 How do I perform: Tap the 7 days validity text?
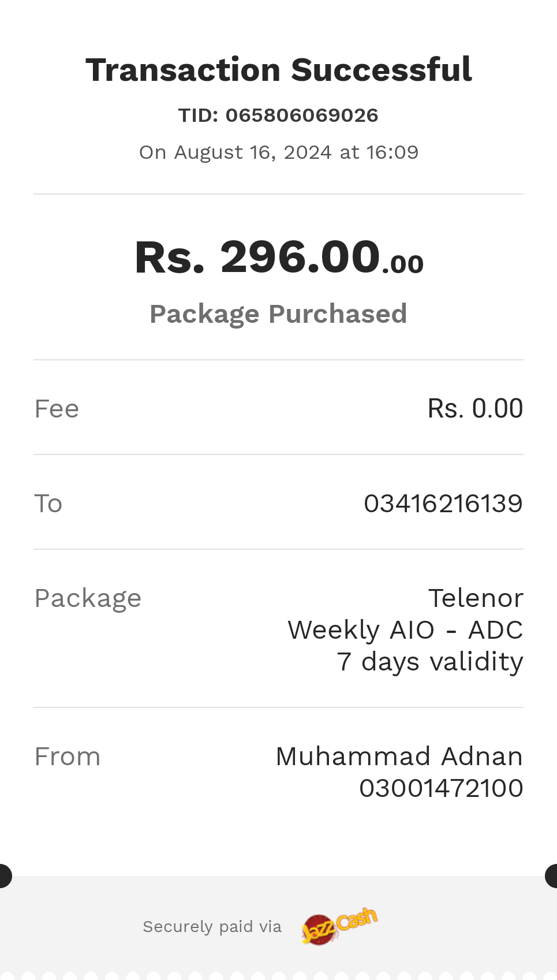click(x=430, y=662)
